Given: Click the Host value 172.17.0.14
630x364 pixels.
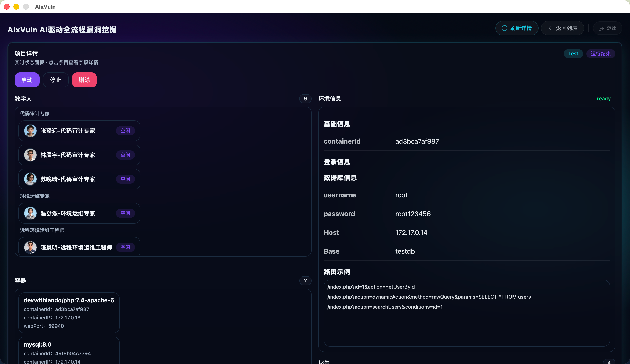Looking at the screenshot, I should [411, 233].
